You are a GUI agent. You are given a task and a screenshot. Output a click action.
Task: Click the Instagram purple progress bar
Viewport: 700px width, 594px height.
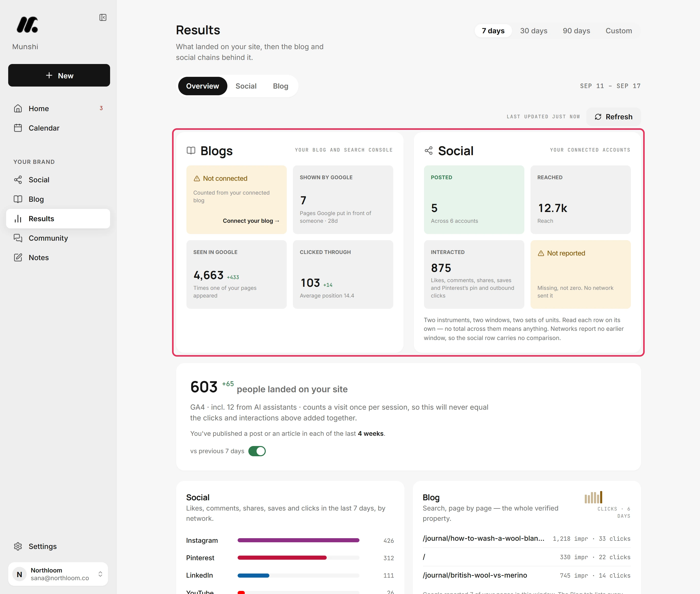(x=298, y=540)
